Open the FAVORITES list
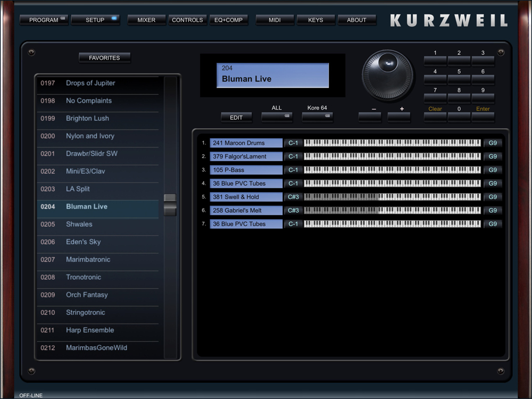 tap(104, 57)
